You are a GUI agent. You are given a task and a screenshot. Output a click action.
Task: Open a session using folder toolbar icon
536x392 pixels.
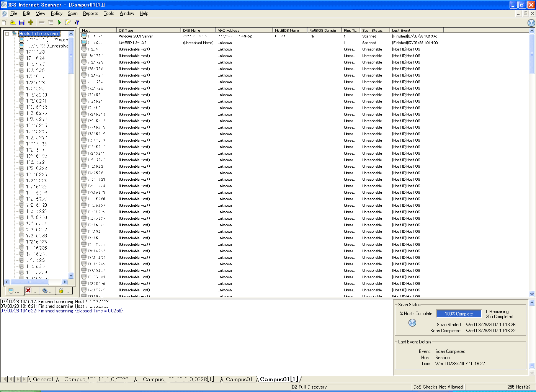tap(13, 23)
